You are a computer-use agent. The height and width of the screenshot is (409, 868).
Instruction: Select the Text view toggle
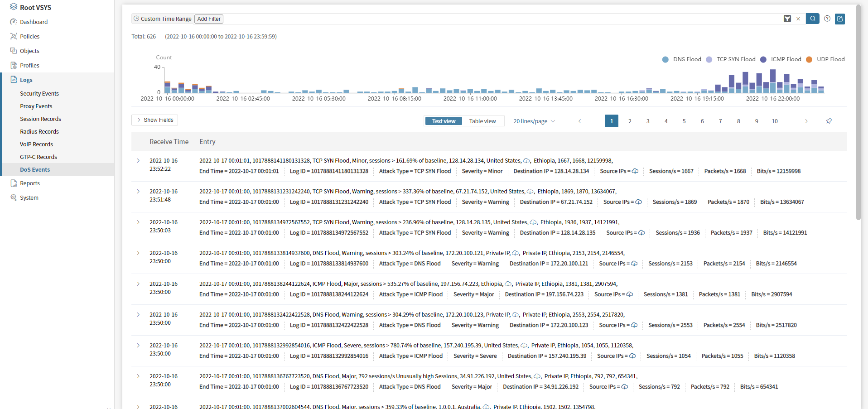pos(444,121)
